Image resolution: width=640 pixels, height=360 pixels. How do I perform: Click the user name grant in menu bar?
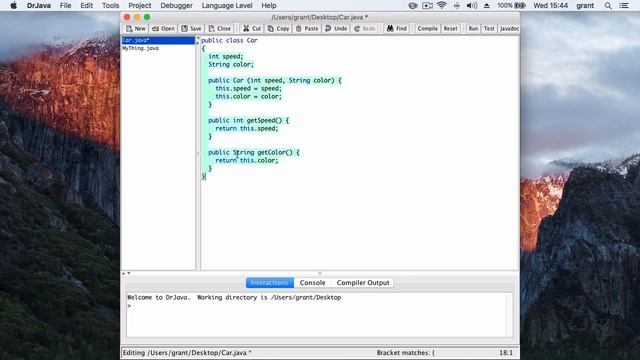tap(585, 5)
